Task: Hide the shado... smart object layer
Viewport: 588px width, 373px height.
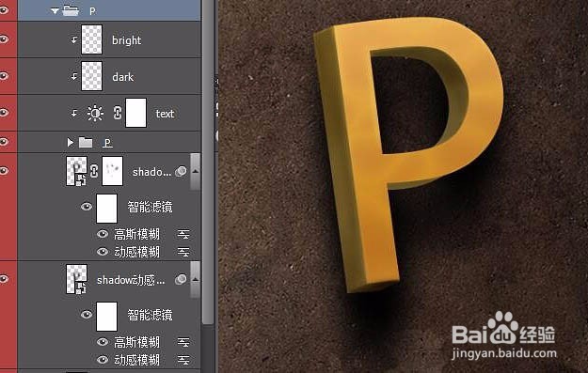Action: click(4, 171)
